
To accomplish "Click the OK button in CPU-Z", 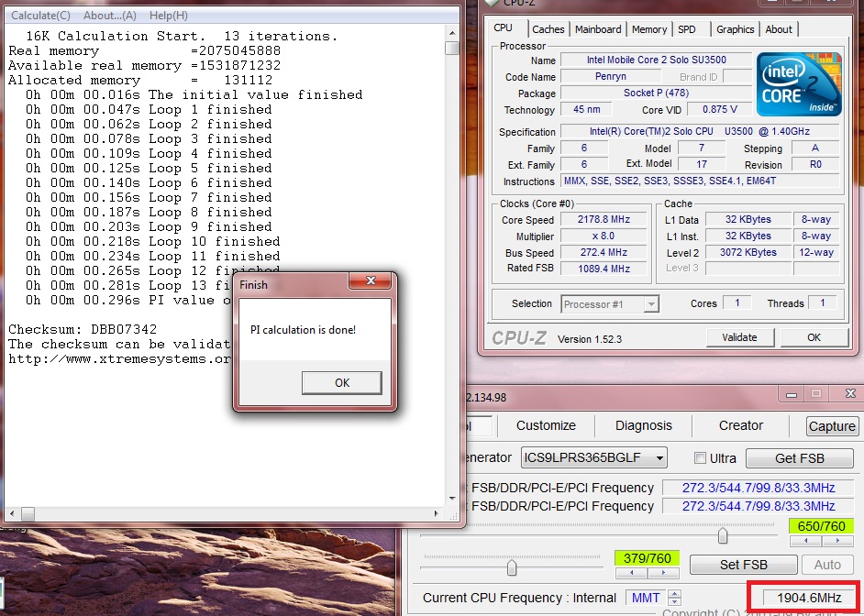I will tap(814, 337).
